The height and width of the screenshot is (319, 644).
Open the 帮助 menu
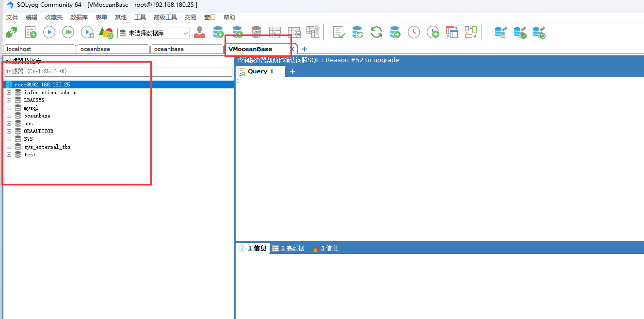[x=229, y=17]
